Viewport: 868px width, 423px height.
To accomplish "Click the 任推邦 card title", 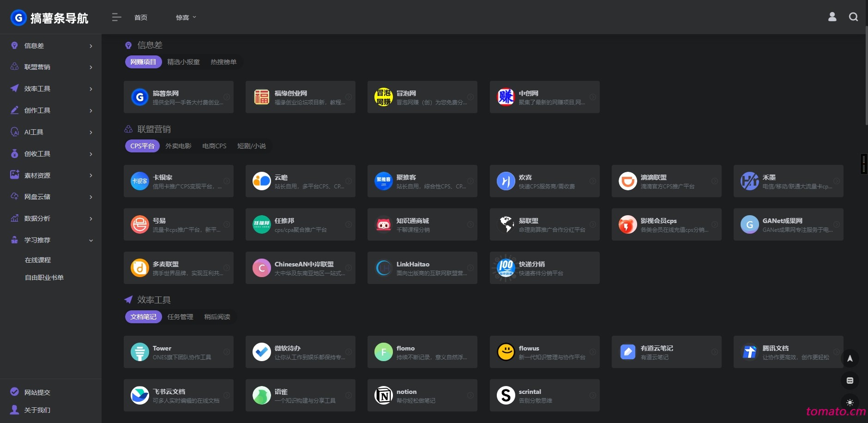I will pos(284,221).
